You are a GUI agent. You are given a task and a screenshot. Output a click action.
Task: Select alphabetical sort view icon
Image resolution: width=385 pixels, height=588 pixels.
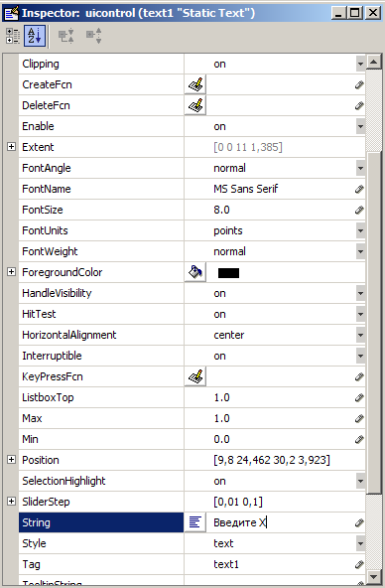(x=35, y=36)
